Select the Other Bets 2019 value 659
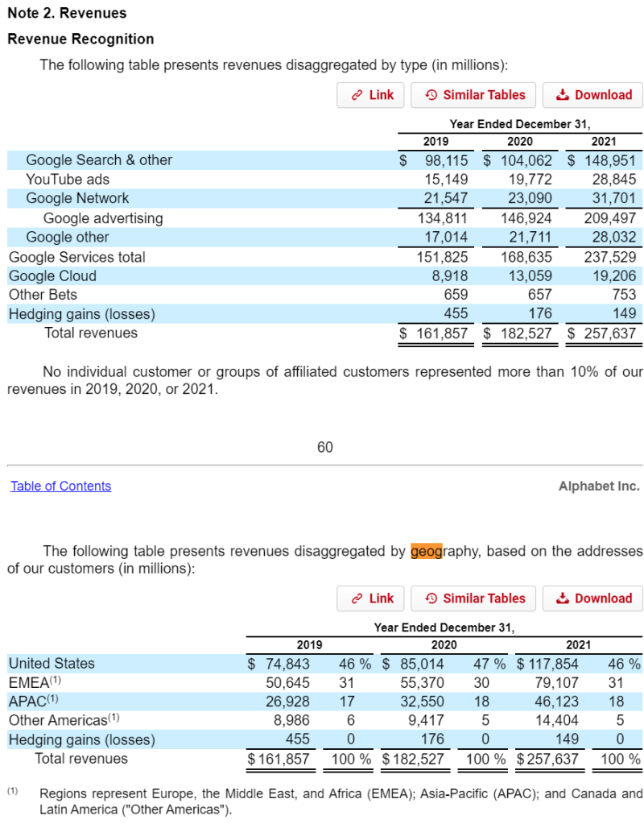 456,295
